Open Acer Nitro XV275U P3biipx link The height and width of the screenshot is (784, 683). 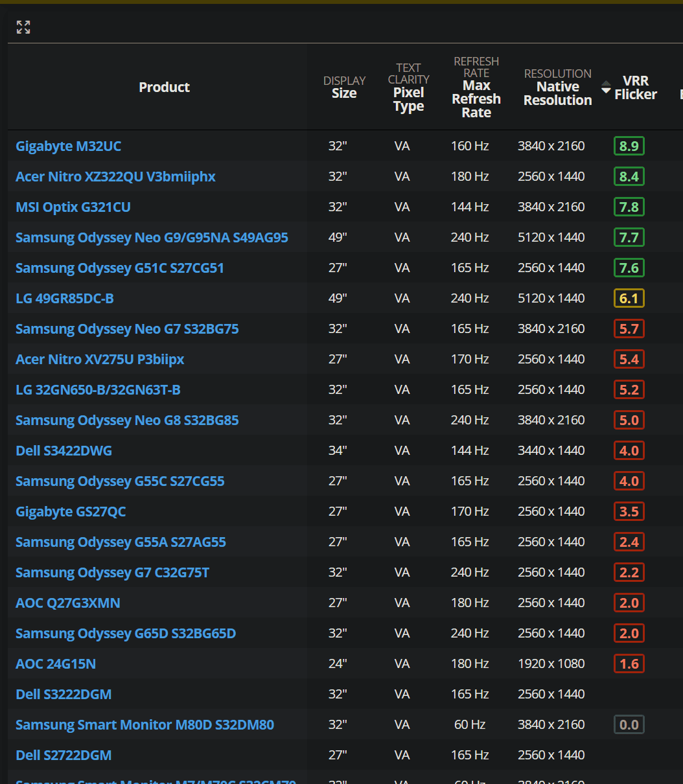point(100,359)
